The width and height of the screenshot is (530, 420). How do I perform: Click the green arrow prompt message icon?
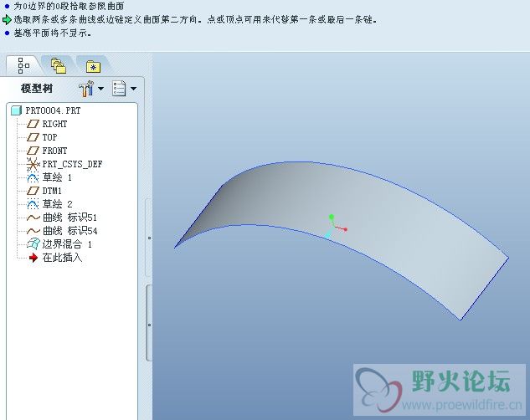click(7, 19)
